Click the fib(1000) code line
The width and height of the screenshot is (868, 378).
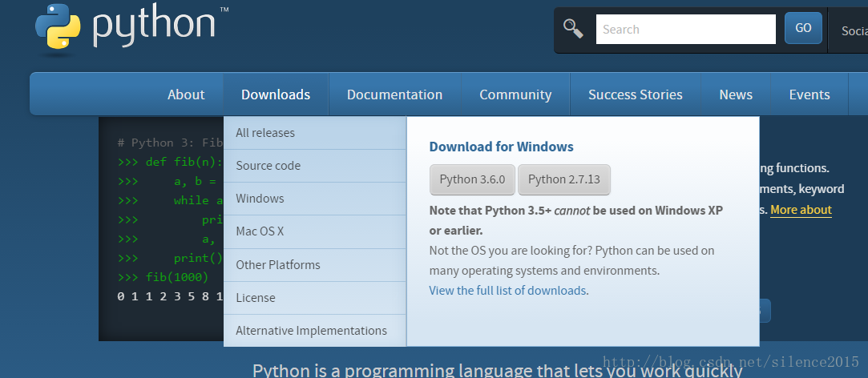[164, 277]
